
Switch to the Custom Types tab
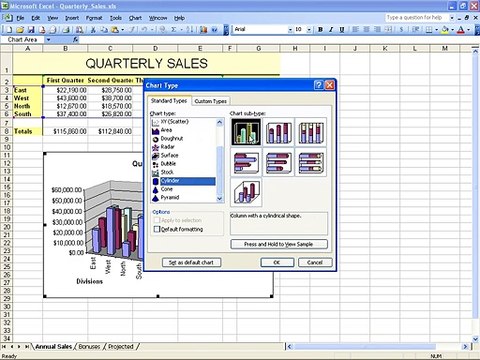210,101
